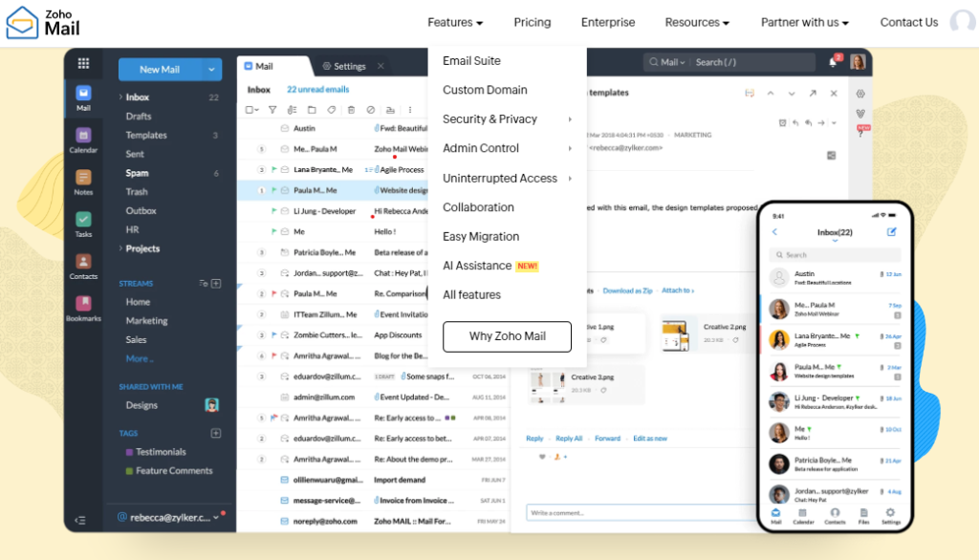
Task: Click the archive icon in mail toolbar
Action: (x=390, y=110)
